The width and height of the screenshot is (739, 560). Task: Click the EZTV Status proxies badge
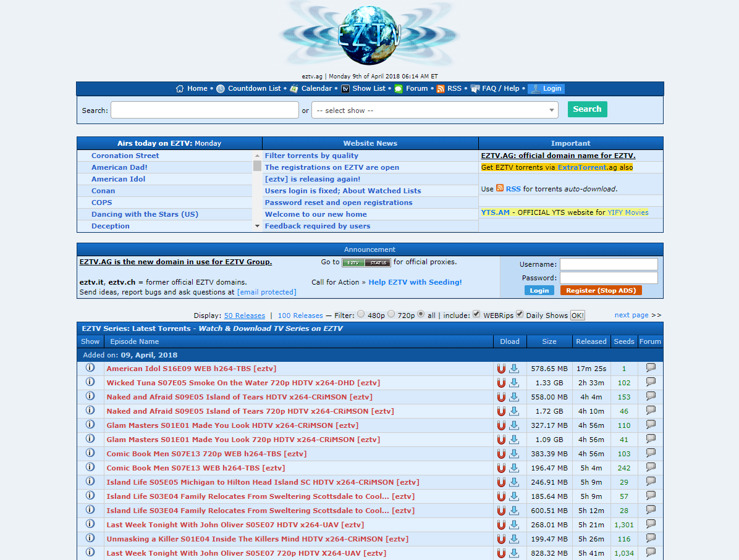tap(366, 263)
